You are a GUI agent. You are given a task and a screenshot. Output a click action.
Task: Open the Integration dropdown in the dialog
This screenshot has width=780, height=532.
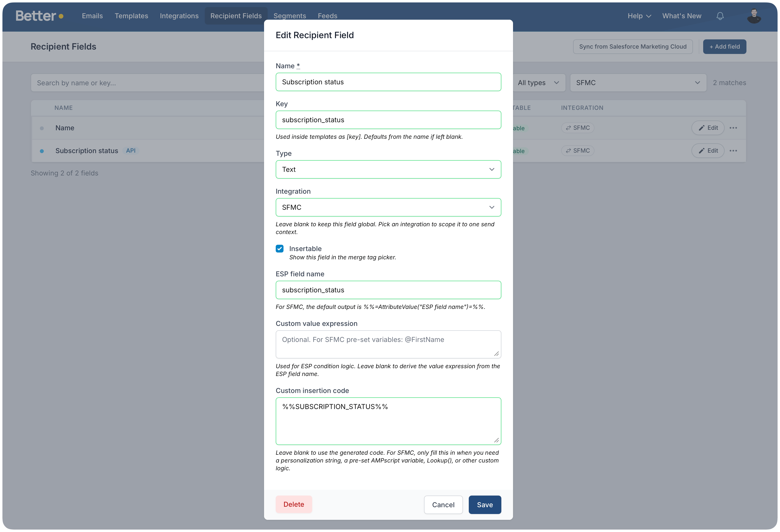(388, 207)
